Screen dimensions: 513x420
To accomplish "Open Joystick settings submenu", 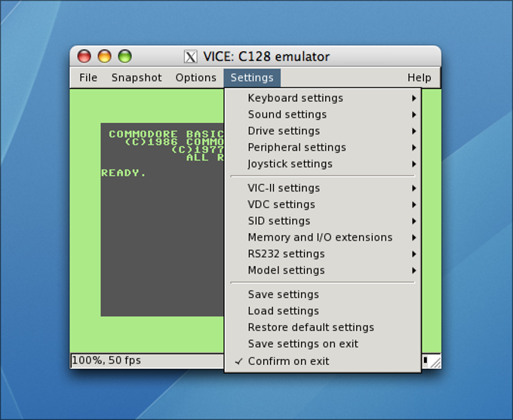I will click(x=323, y=164).
